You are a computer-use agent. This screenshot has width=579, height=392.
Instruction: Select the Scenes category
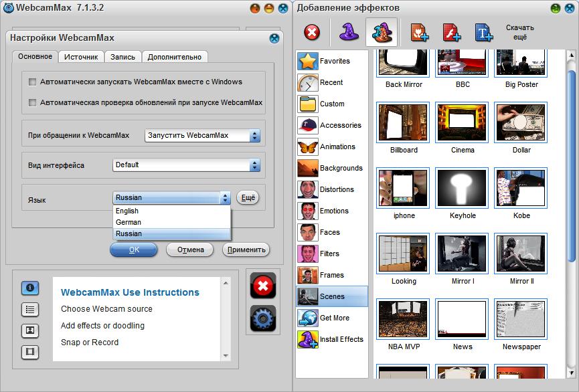[x=332, y=296]
